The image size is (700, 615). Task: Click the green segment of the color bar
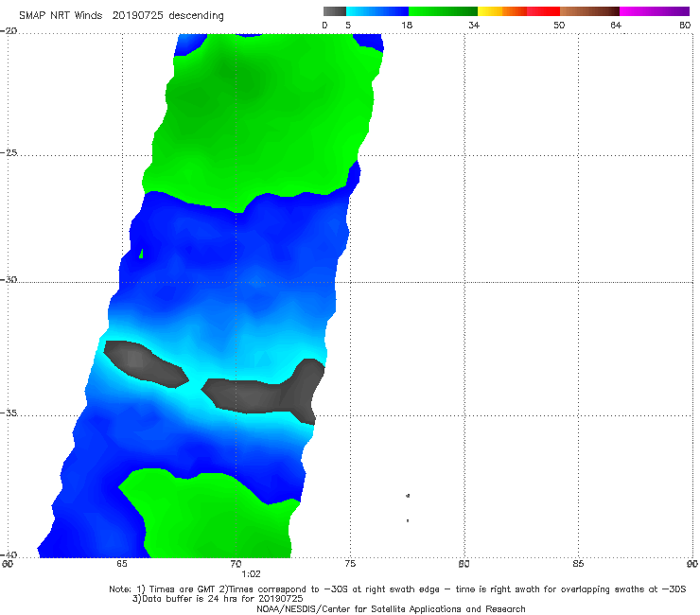(x=444, y=11)
